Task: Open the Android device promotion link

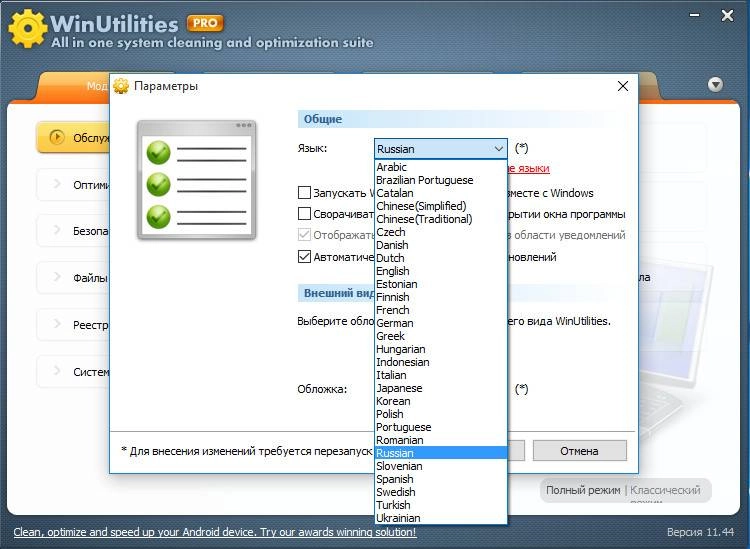Action: [215, 532]
